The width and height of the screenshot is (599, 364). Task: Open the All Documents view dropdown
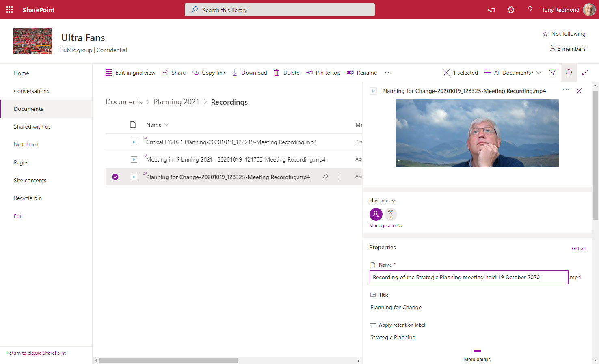[x=513, y=73]
